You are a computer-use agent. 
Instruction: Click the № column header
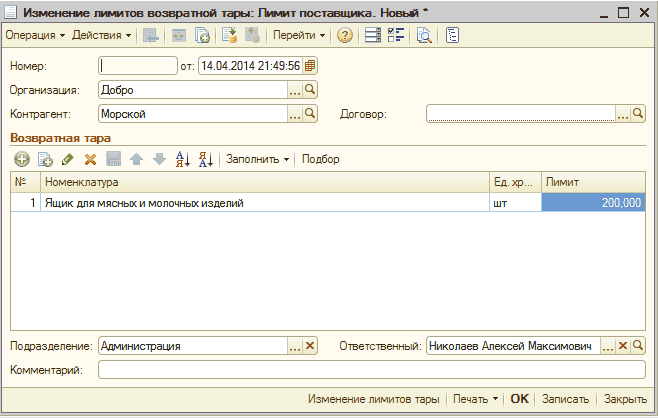point(26,182)
